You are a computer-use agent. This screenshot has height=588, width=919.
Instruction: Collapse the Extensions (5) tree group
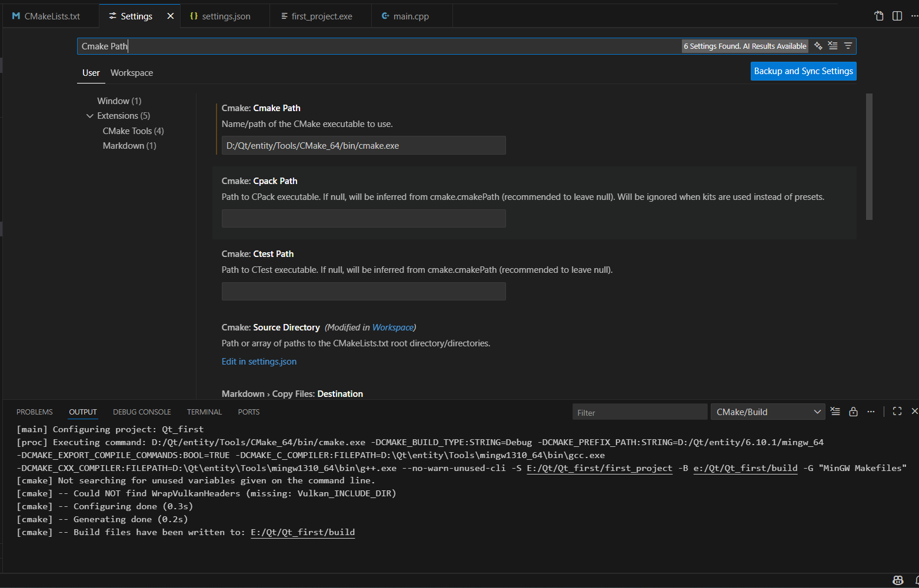90,116
